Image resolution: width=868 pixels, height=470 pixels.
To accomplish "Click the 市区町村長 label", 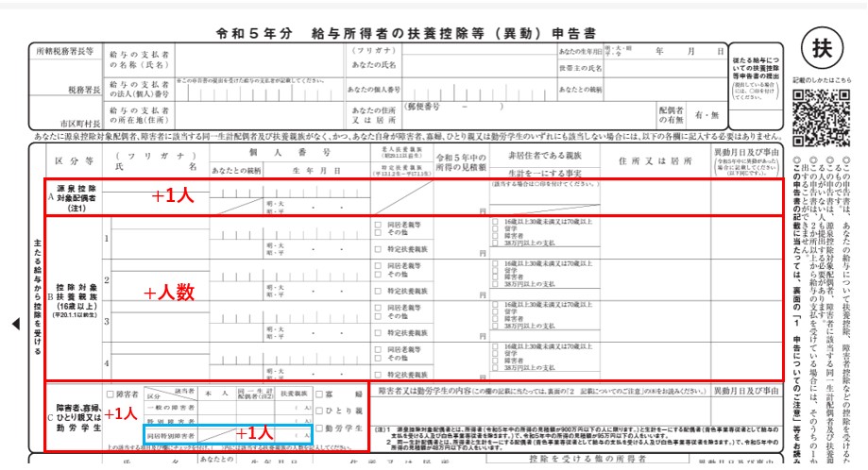I will coord(80,124).
